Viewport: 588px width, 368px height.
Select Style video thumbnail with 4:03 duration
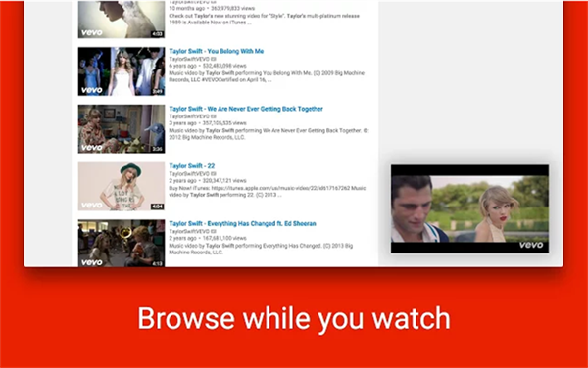[x=122, y=20]
